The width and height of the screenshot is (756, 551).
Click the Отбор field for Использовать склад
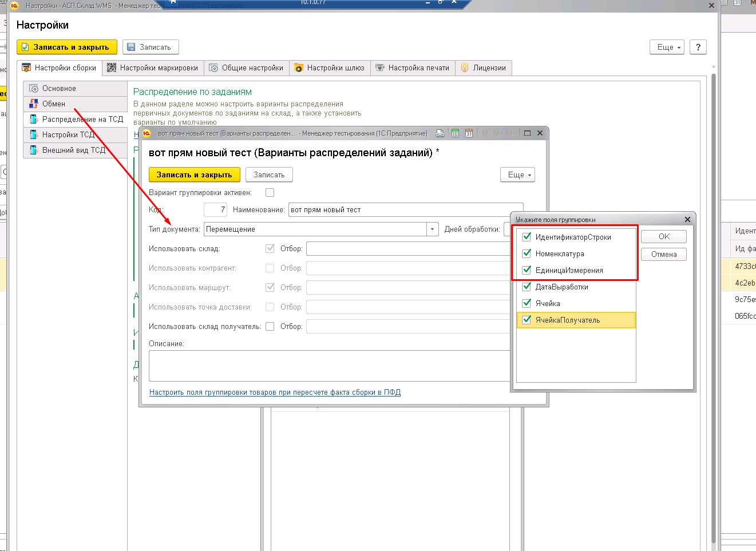409,249
